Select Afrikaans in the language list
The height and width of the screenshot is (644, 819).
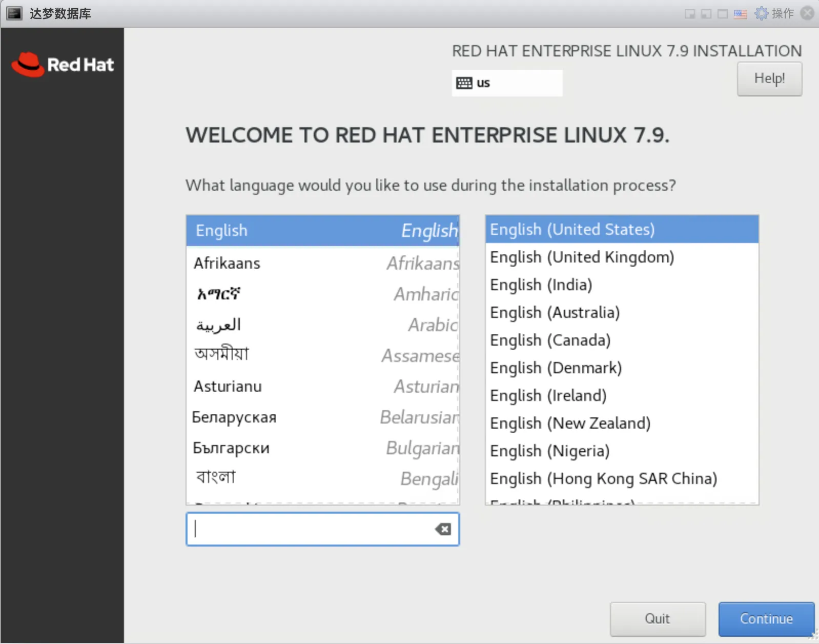click(x=322, y=263)
